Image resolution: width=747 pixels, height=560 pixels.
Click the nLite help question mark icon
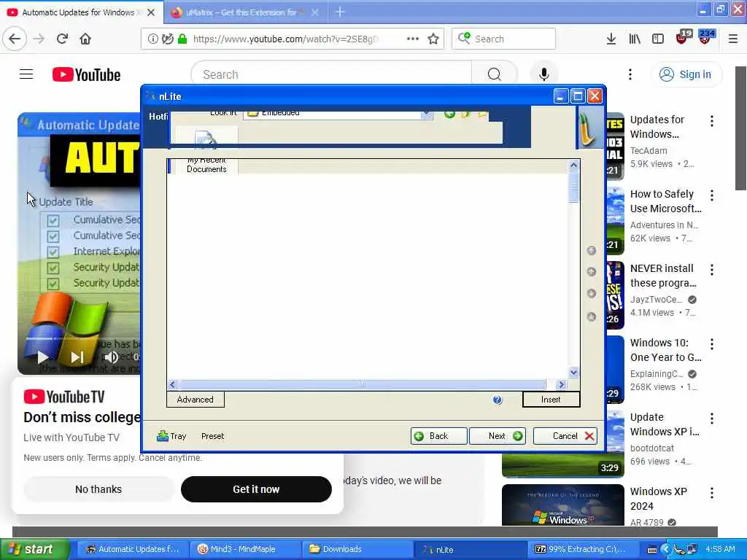[x=498, y=400]
